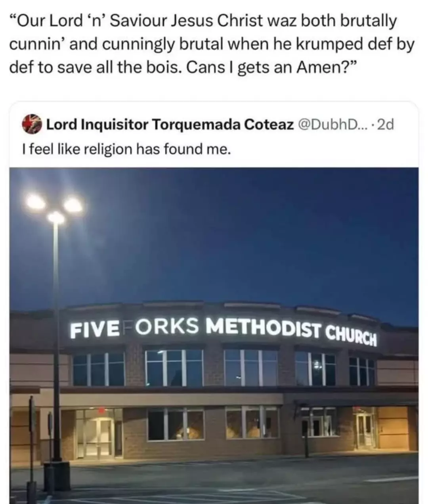This screenshot has width=428, height=504.
Task: Open Lord Inquisitor Torquemada Coteaz profile name
Action: 170,125
